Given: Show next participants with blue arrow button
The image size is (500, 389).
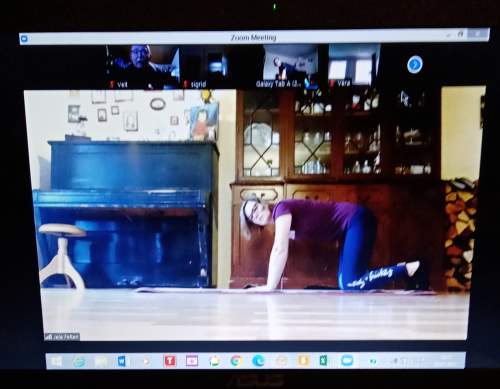Looking at the screenshot, I should [415, 64].
